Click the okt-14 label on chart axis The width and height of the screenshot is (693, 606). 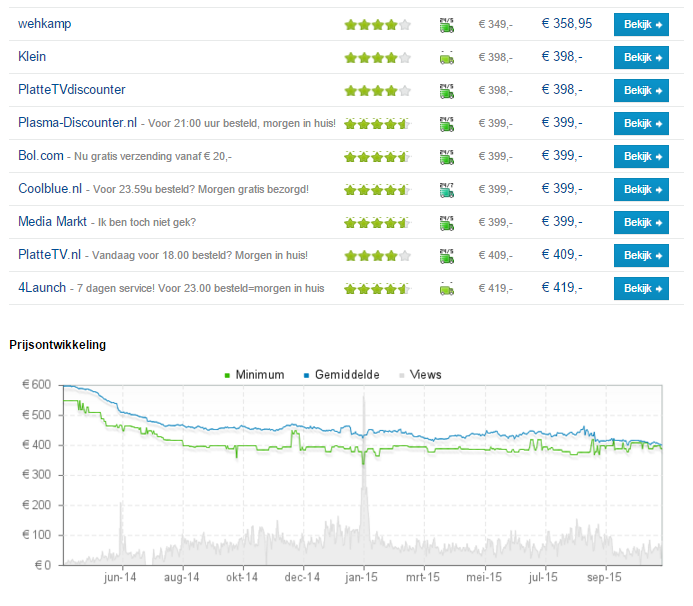[242, 577]
